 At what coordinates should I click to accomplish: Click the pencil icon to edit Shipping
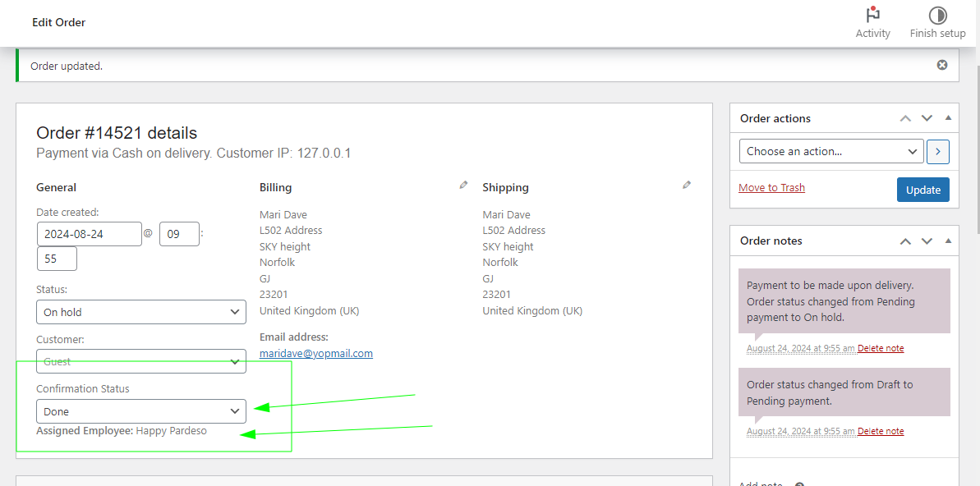click(x=687, y=184)
